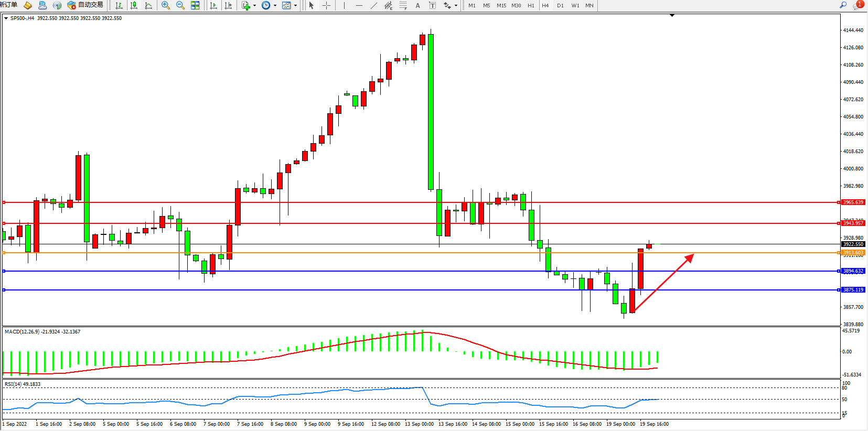Toggle chart Auto Scroll
The height and width of the screenshot is (431, 868).
pos(213,5)
